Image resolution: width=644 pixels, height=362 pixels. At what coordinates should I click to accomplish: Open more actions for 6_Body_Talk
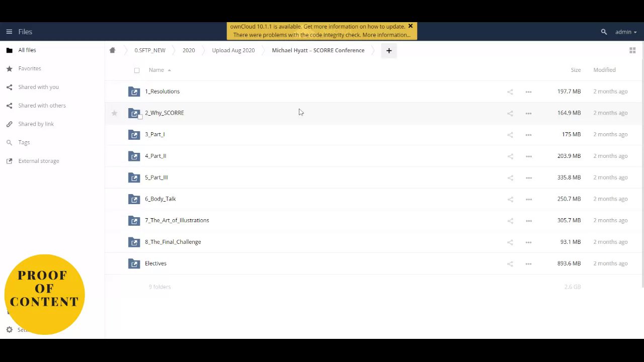pos(528,199)
